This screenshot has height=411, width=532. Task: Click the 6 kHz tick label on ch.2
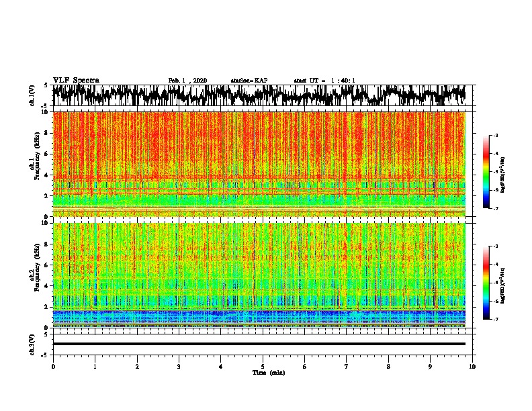coord(46,265)
